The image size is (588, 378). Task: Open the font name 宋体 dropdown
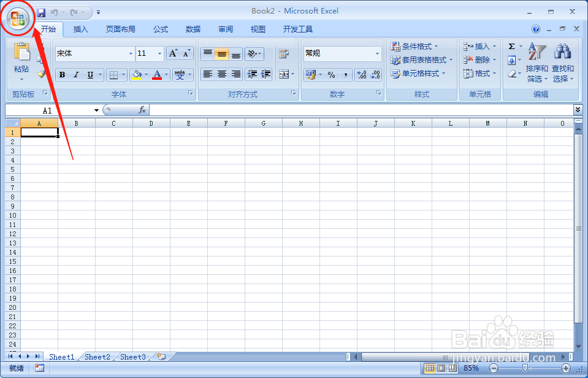tap(131, 53)
